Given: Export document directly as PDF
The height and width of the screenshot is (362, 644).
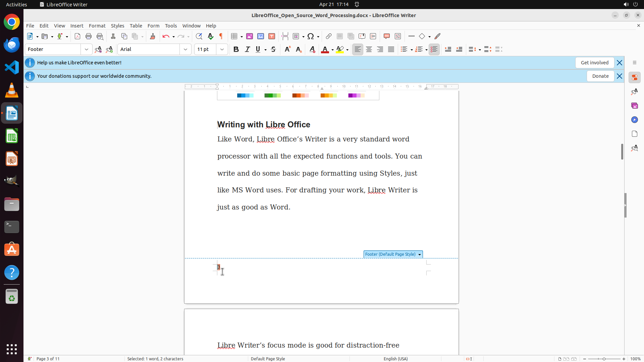Looking at the screenshot, I should click(77, 36).
